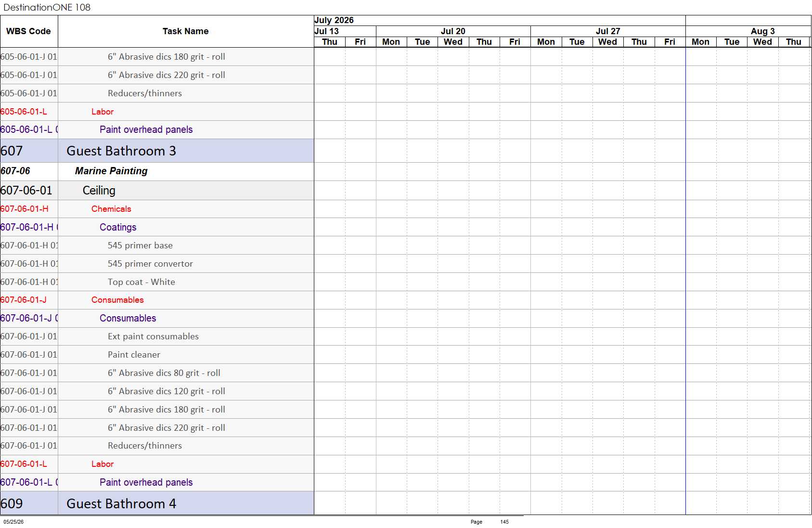This screenshot has width=812, height=528.
Task: Select the red Consumables heading row
Action: tap(157, 300)
